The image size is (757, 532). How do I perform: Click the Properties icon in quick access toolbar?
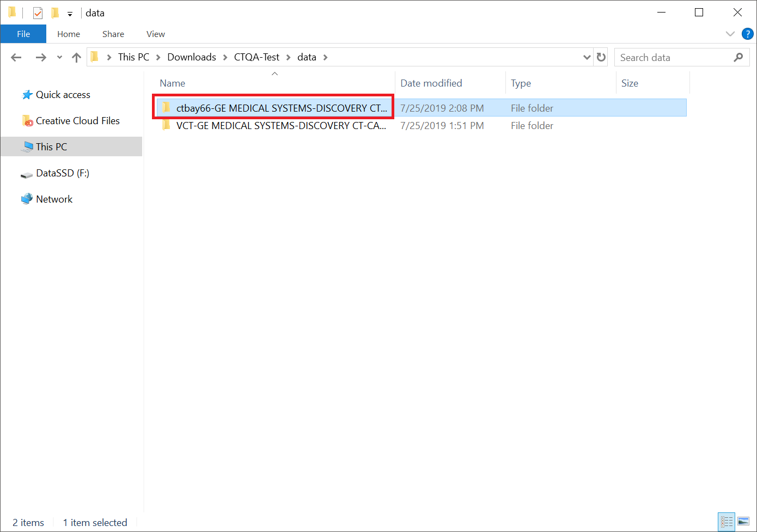pyautogui.click(x=38, y=13)
